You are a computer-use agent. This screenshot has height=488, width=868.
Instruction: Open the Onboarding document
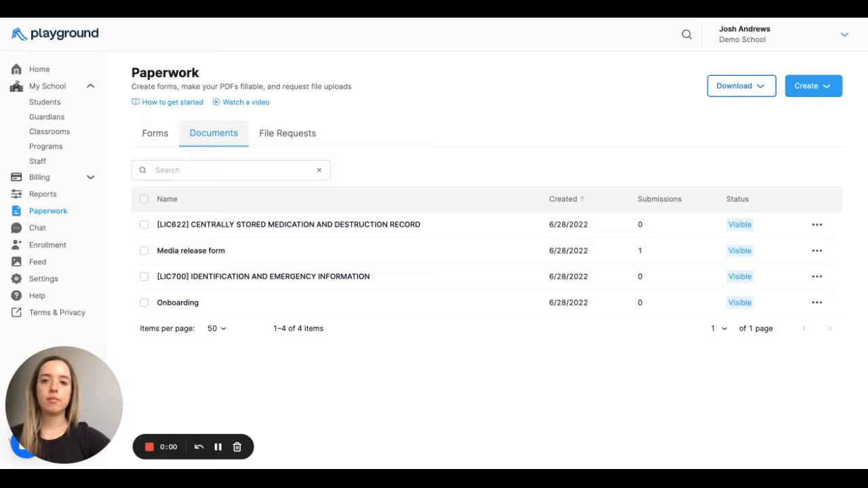(178, 302)
